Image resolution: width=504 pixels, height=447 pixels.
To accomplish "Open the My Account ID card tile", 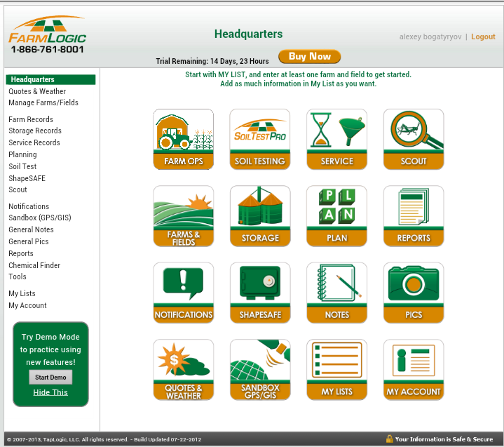I will tap(414, 370).
